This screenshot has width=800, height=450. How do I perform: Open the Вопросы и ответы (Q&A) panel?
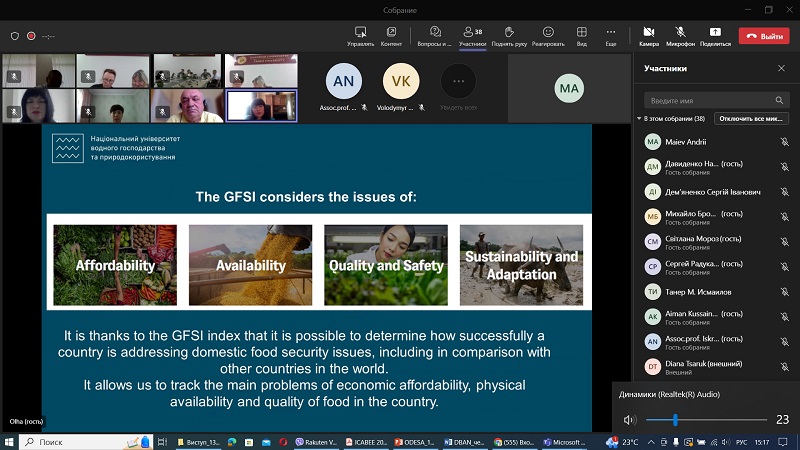(x=435, y=35)
